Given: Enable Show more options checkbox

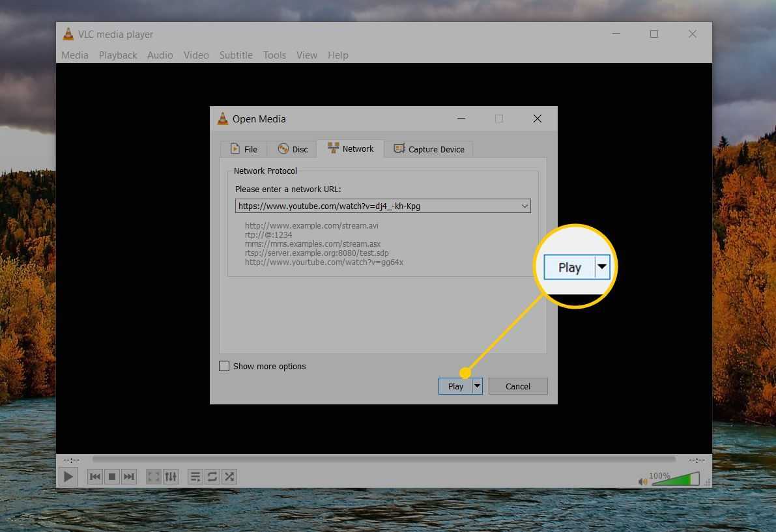Looking at the screenshot, I should tap(224, 367).
